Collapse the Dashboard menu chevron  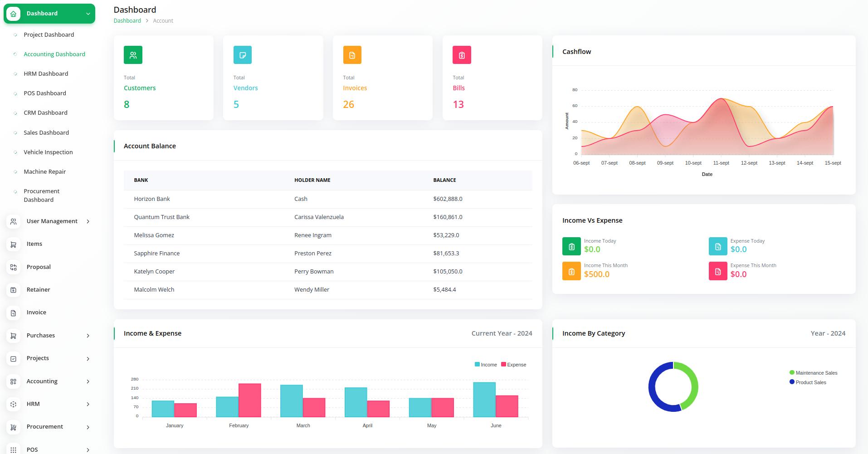tap(88, 14)
